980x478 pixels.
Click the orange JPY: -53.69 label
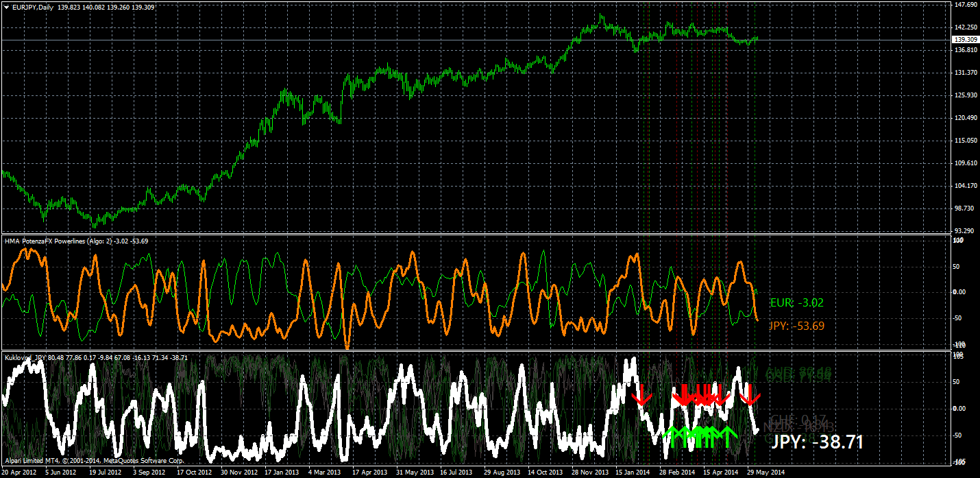pyautogui.click(x=797, y=326)
